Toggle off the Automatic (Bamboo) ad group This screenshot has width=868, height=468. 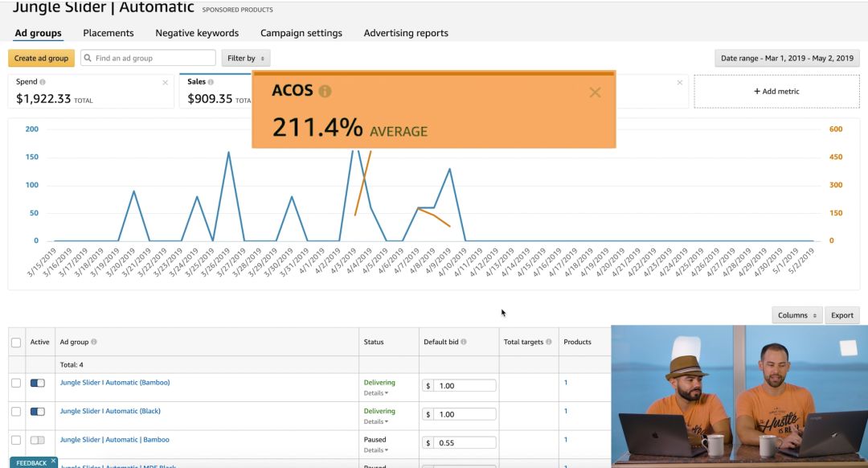point(37,383)
